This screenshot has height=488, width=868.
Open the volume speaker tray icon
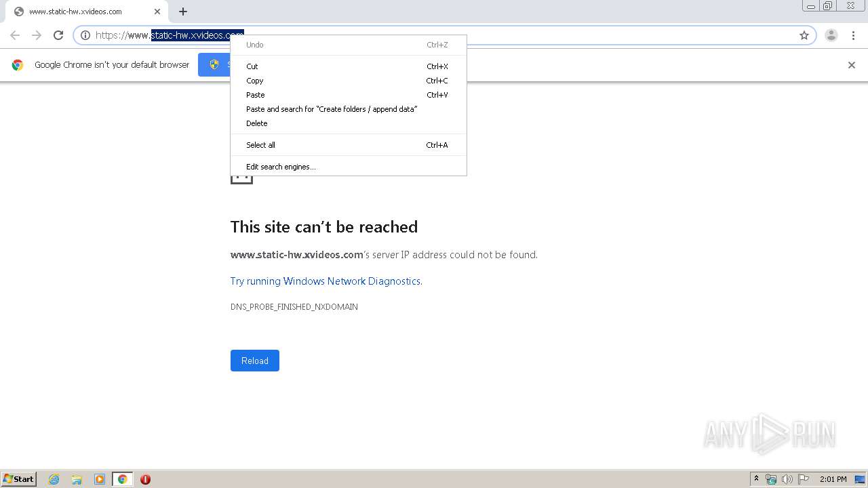point(787,479)
